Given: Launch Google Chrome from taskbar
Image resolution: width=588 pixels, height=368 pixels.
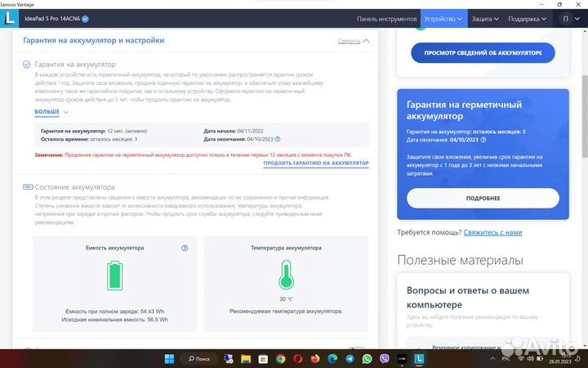Looking at the screenshot, I should click(x=280, y=359).
